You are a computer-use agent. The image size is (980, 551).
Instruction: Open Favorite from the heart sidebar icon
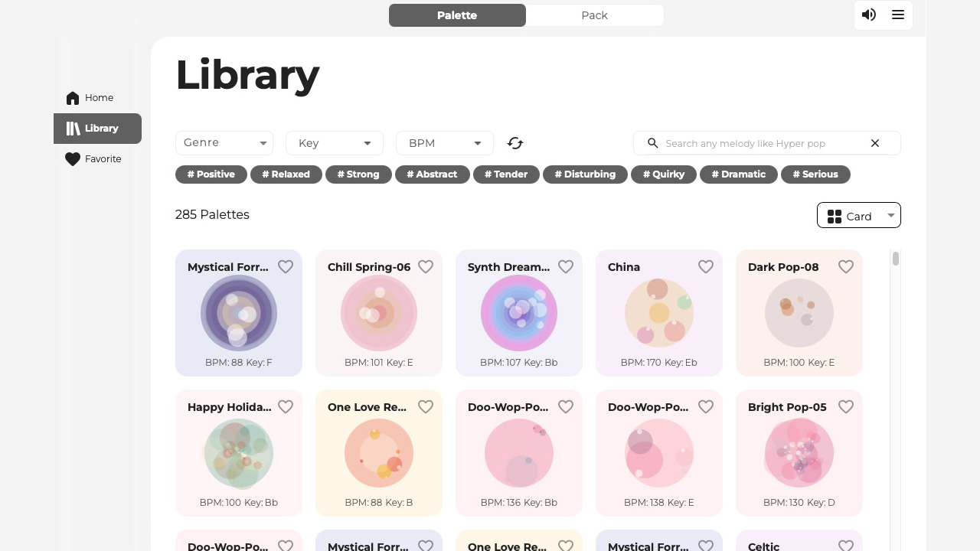pyautogui.click(x=73, y=159)
